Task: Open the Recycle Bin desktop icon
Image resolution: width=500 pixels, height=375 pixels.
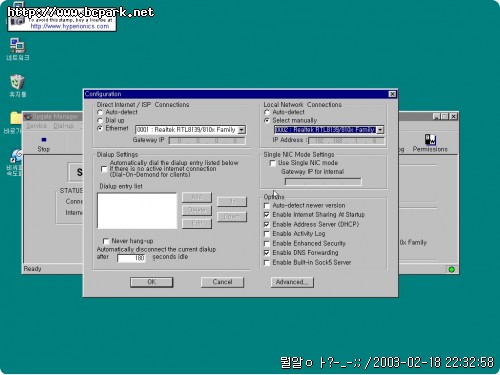Action: tap(17, 86)
